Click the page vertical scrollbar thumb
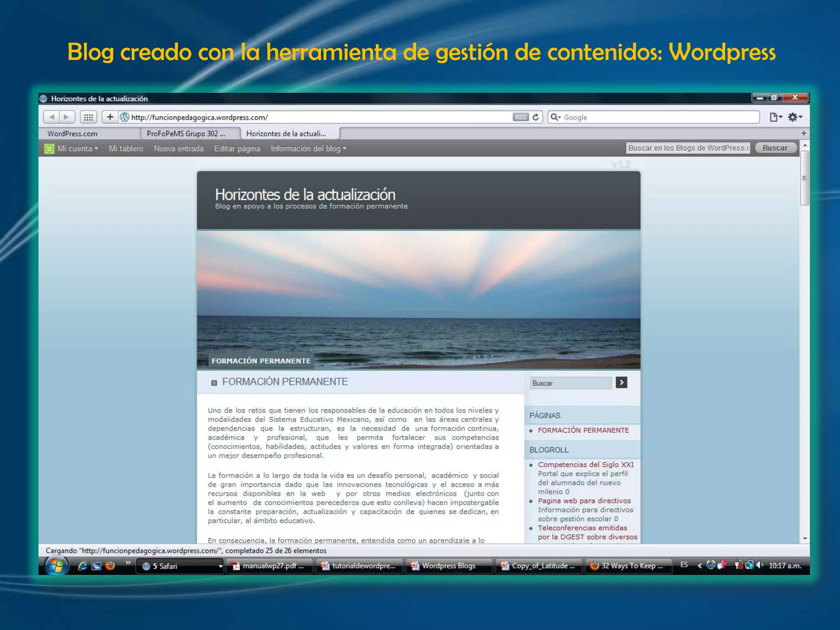The image size is (840, 630). (805, 178)
